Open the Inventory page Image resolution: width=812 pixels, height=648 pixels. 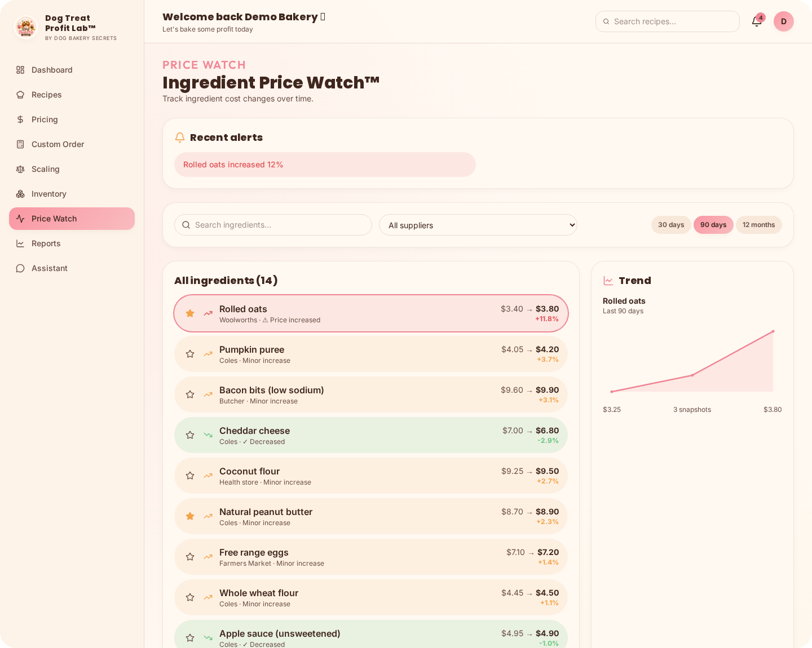point(72,194)
